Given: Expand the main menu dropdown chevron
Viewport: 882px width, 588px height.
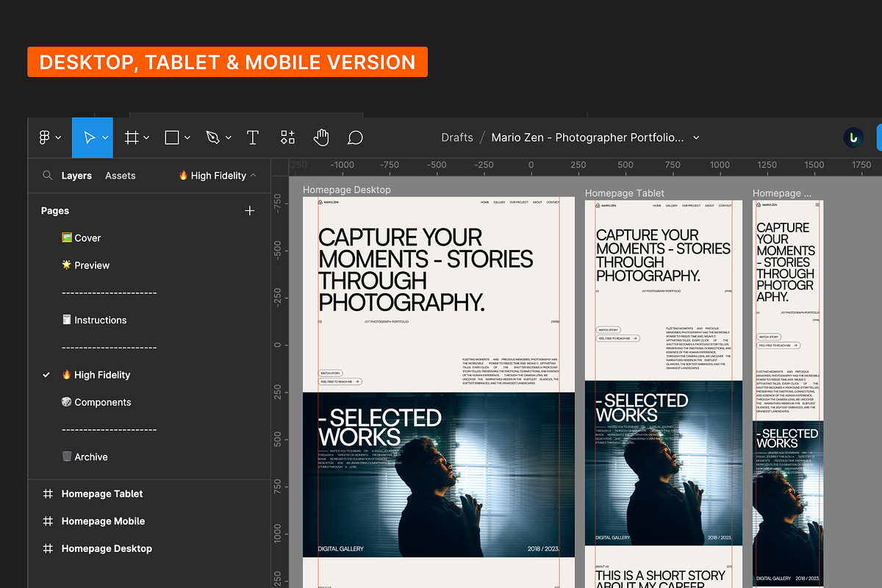Looking at the screenshot, I should point(59,138).
